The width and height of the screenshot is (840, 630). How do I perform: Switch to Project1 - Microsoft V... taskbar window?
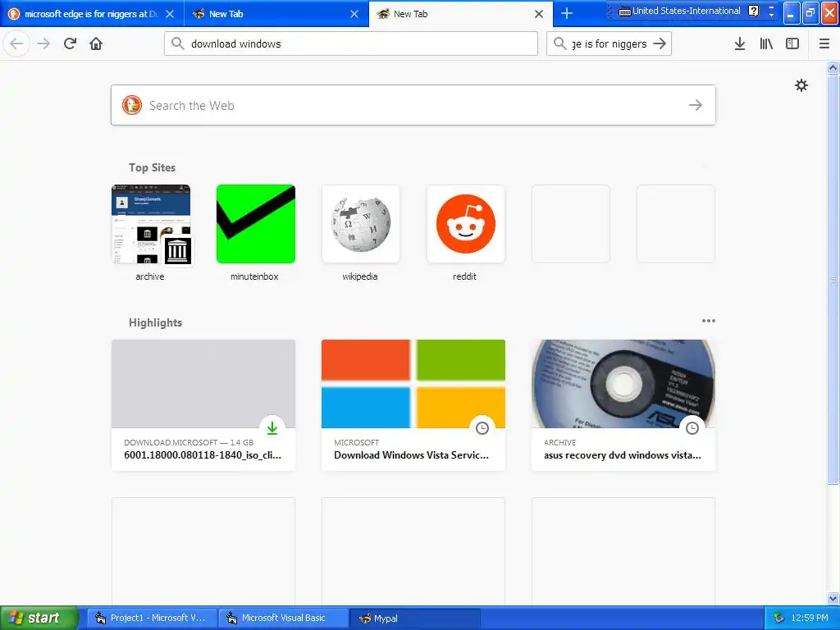tap(152, 619)
